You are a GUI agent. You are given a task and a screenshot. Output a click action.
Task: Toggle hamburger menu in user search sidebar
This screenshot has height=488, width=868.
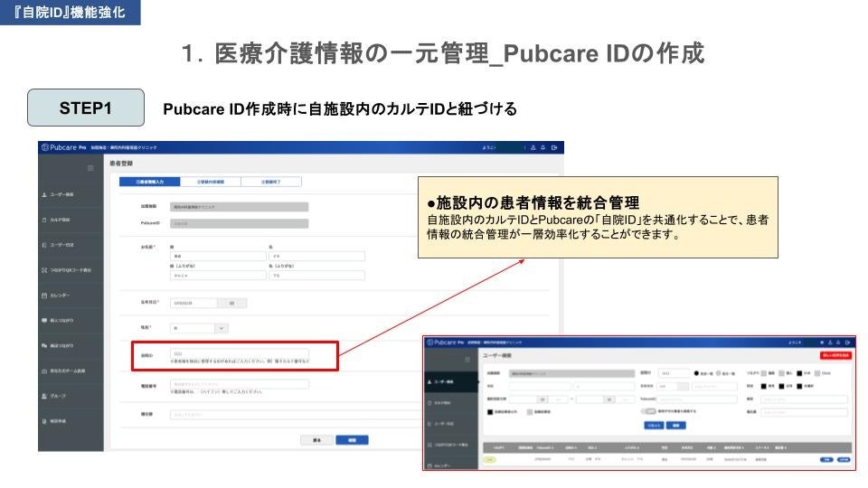(467, 360)
